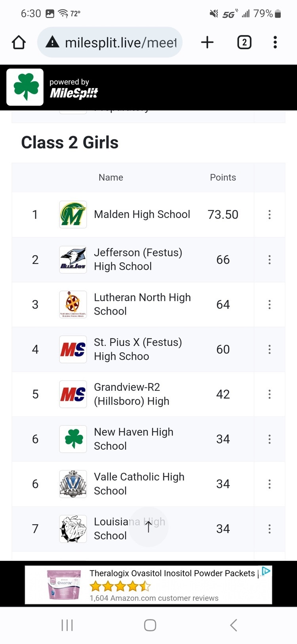Tap the Malden High School team logo
Viewport: 297px width, 644px height.
click(x=73, y=215)
